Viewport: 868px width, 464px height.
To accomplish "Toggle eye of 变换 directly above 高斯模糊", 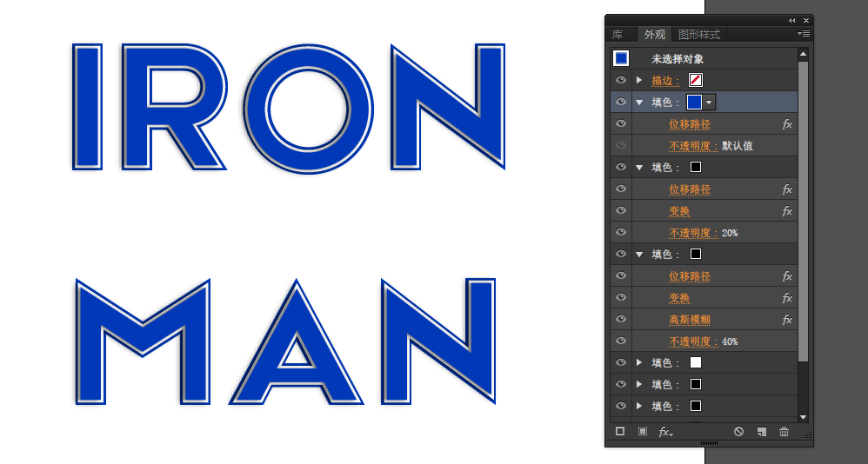I will 621,297.
